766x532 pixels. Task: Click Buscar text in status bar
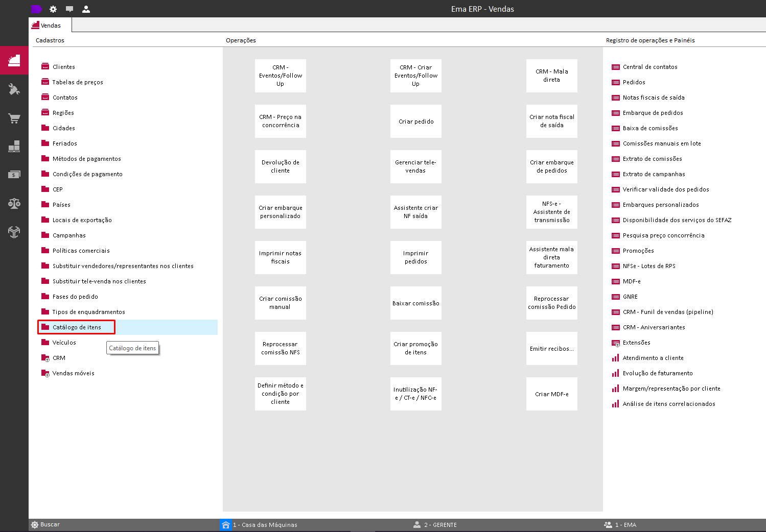[x=50, y=525]
